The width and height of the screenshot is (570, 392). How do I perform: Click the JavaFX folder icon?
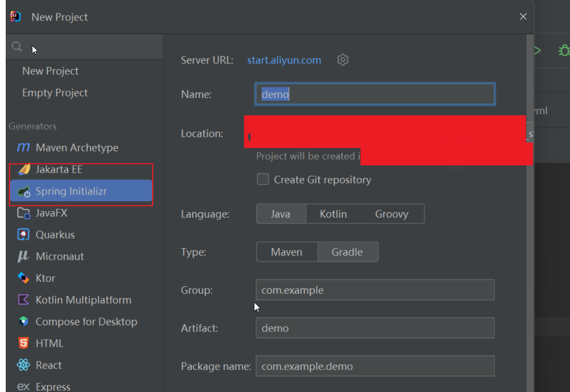coord(24,213)
